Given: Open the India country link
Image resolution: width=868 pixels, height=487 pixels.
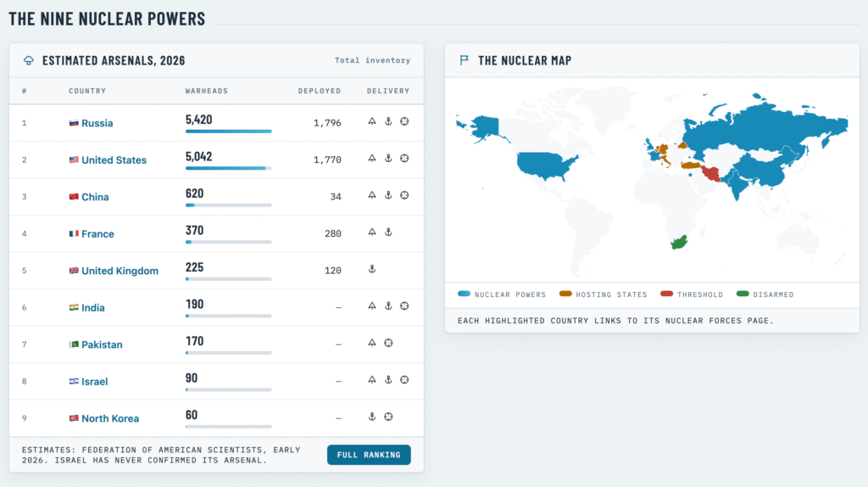Looking at the screenshot, I should [x=93, y=307].
